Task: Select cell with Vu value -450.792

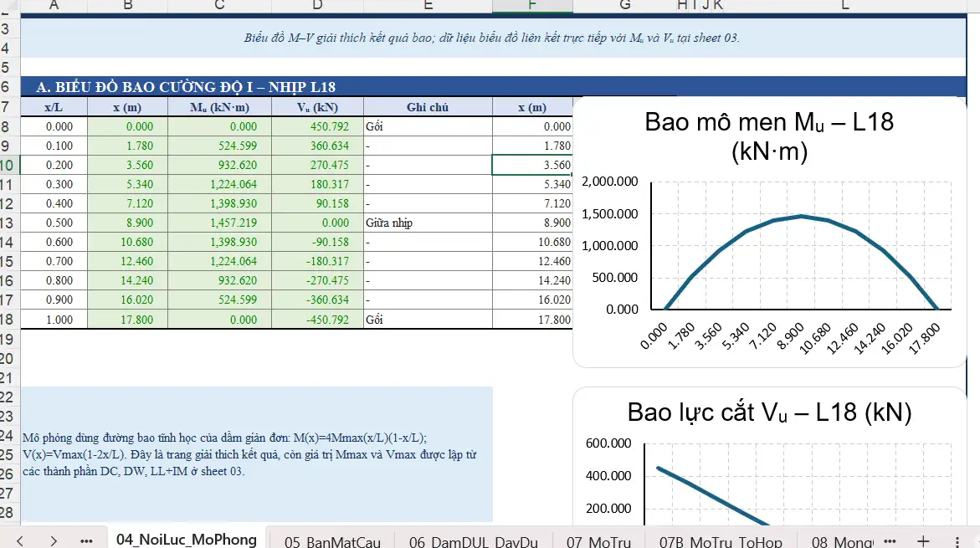Action: [x=317, y=320]
